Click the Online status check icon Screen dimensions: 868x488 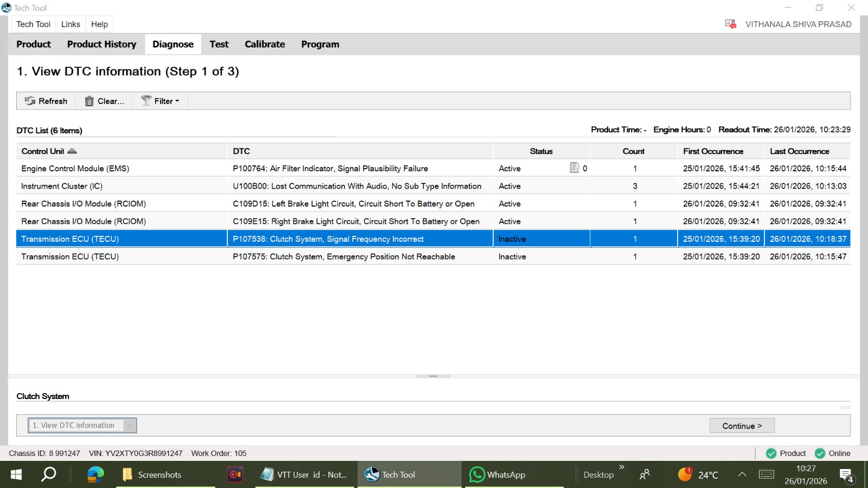820,453
